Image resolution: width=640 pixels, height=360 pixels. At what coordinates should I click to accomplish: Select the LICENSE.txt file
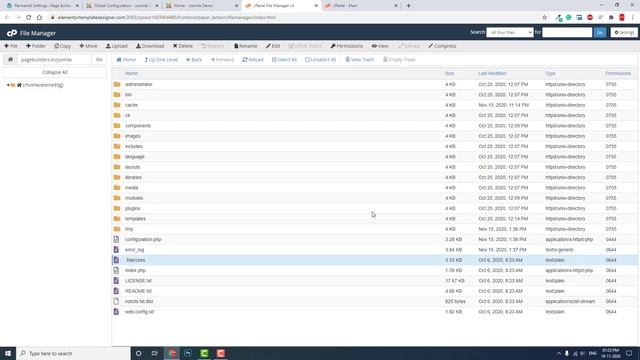pyautogui.click(x=375, y=281)
